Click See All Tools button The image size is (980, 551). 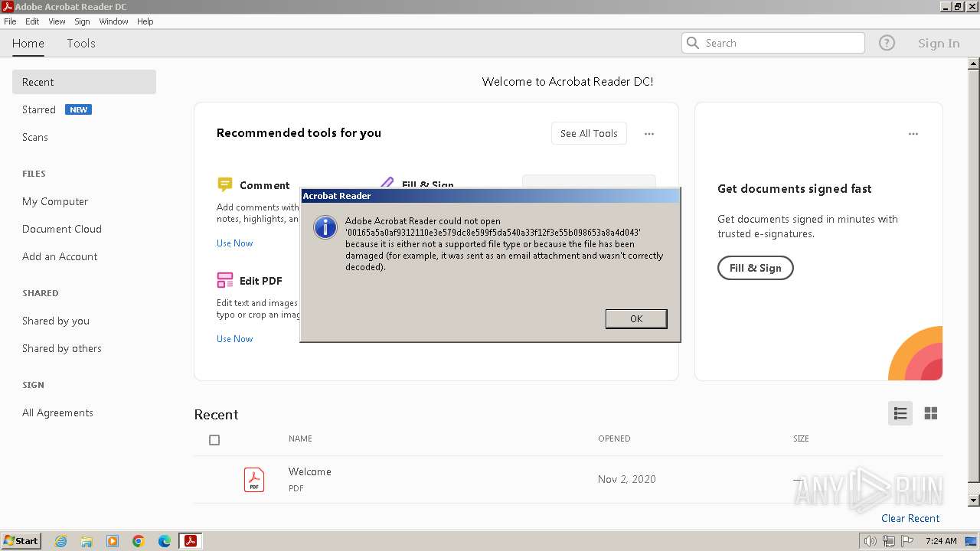[589, 133]
